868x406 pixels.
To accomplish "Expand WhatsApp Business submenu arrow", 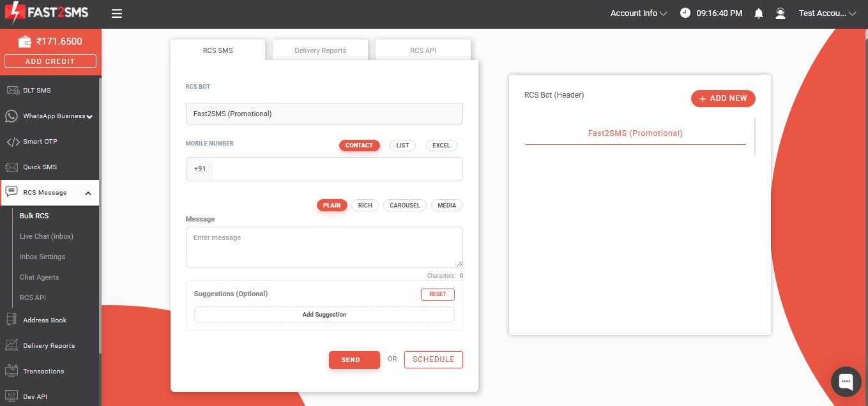I will pos(89,117).
